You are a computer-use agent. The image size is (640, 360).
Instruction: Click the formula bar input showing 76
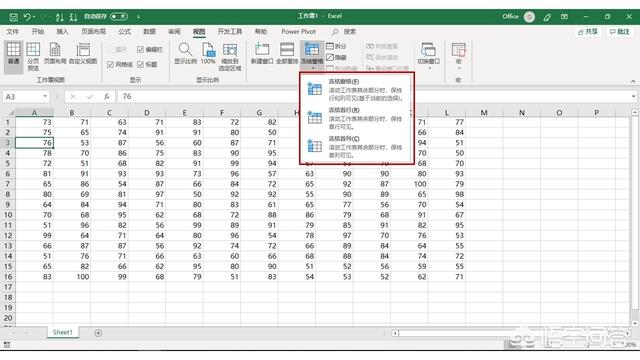tap(373, 97)
